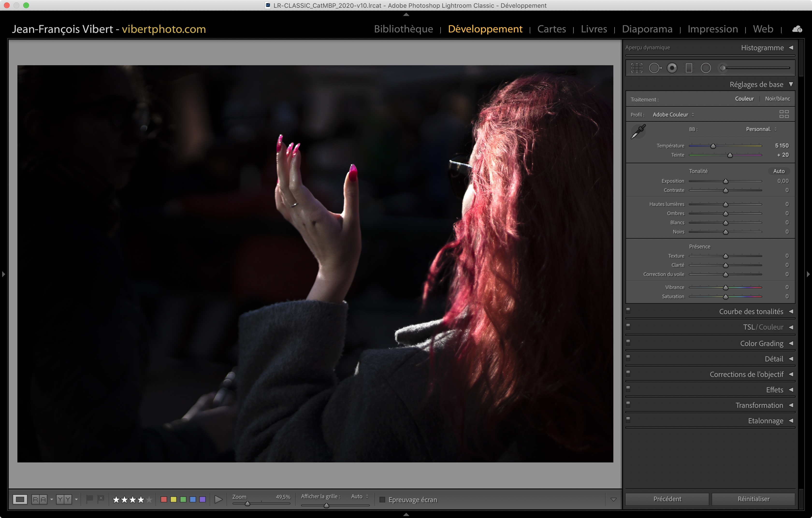Switch to the Bibliothèque module
Image resolution: width=812 pixels, height=518 pixels.
click(x=403, y=29)
